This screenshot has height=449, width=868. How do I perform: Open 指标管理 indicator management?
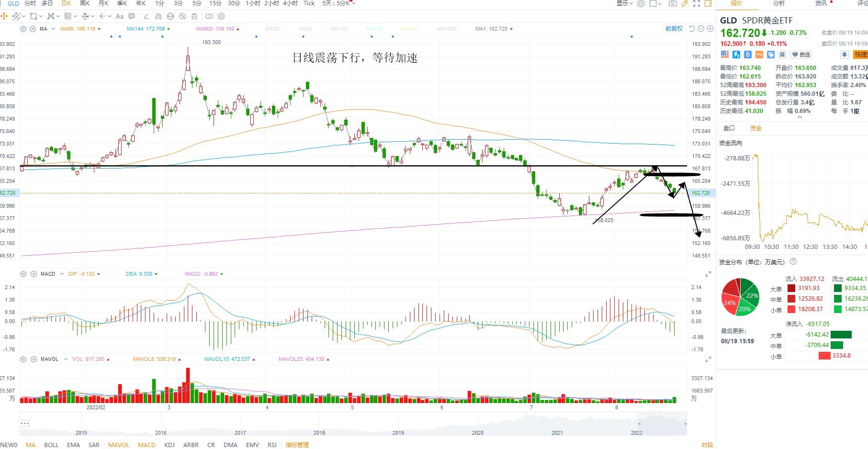click(x=297, y=445)
